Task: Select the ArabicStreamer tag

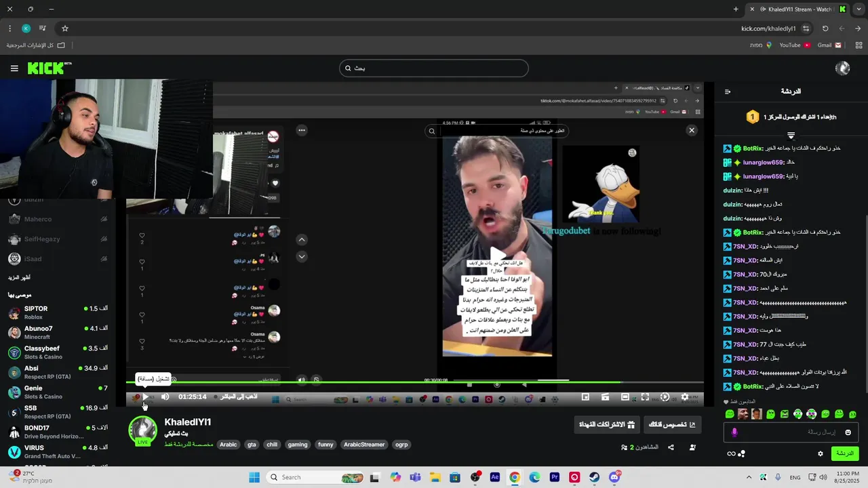Action: tap(364, 445)
